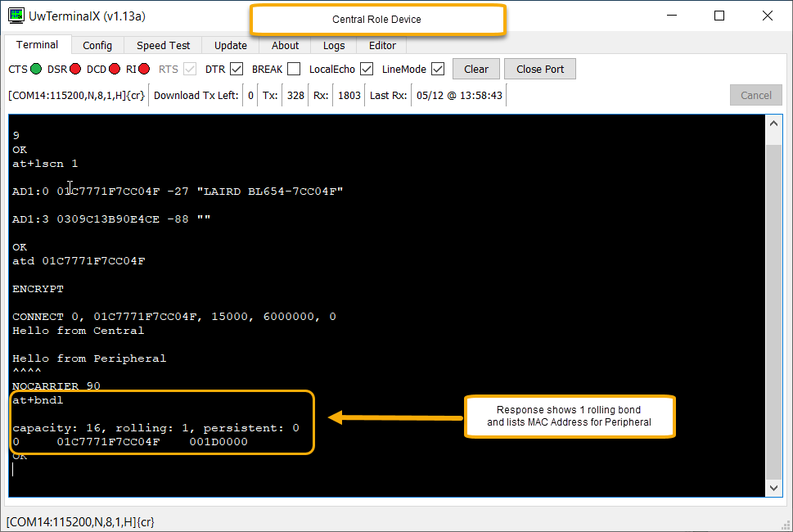Toggle the DTR checkbox
The image size is (793, 532).
[x=237, y=69]
